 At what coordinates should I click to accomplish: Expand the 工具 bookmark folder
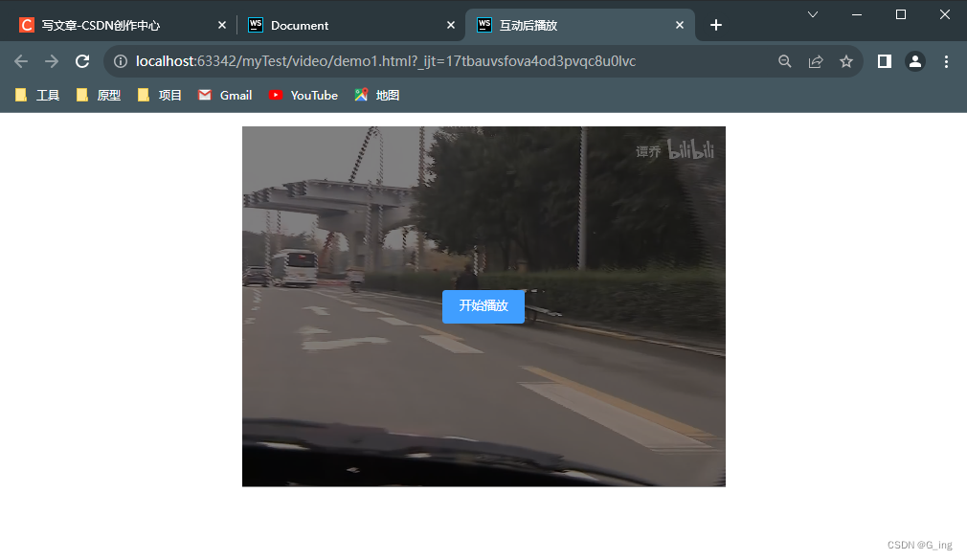pyautogui.click(x=38, y=95)
